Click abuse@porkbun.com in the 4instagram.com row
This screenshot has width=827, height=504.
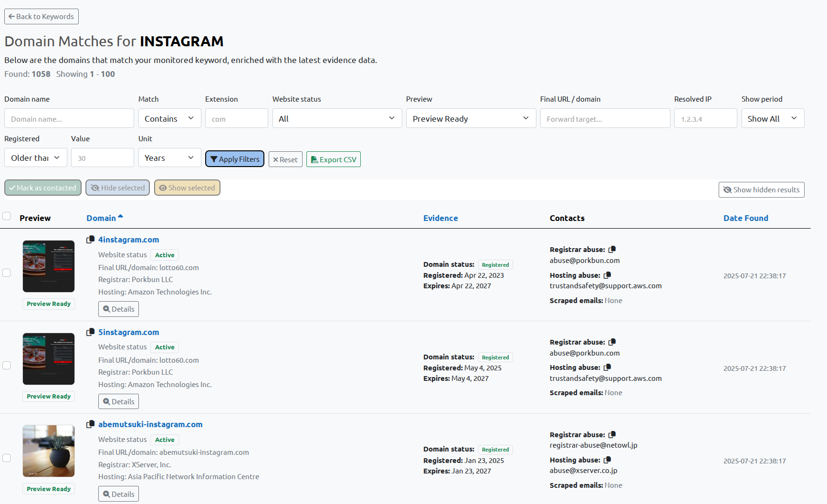pos(585,261)
